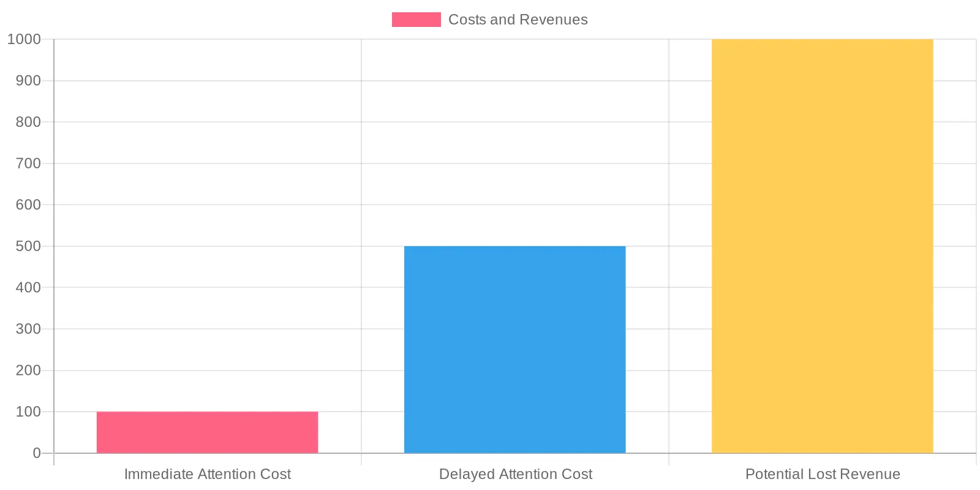Click the Costs and Revenues legend label
The image size is (980, 490).
[518, 20]
